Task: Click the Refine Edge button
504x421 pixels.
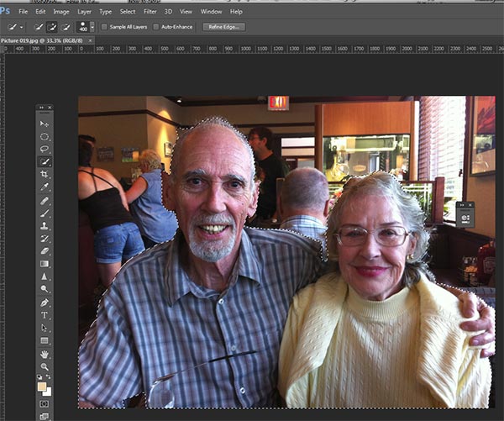Action: tap(223, 27)
